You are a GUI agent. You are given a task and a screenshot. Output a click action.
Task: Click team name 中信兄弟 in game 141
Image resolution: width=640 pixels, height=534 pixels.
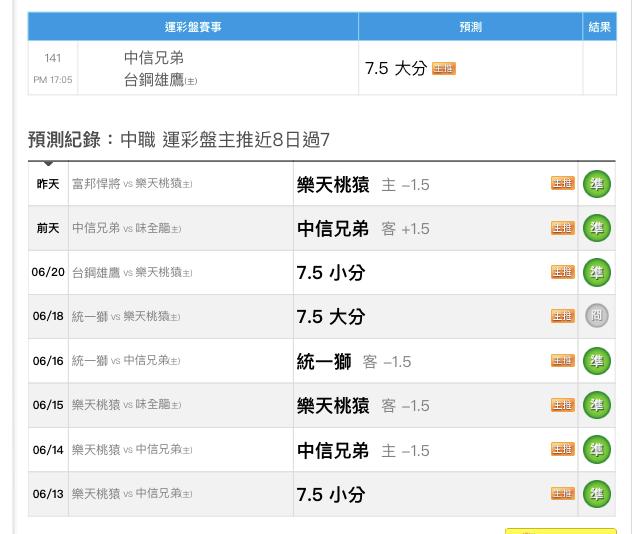(x=154, y=58)
